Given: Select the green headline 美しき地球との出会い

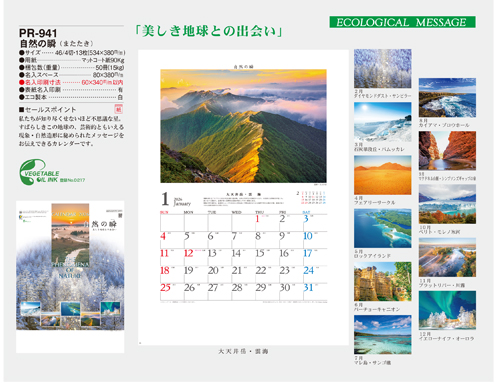Looking at the screenshot, I should (209, 31).
